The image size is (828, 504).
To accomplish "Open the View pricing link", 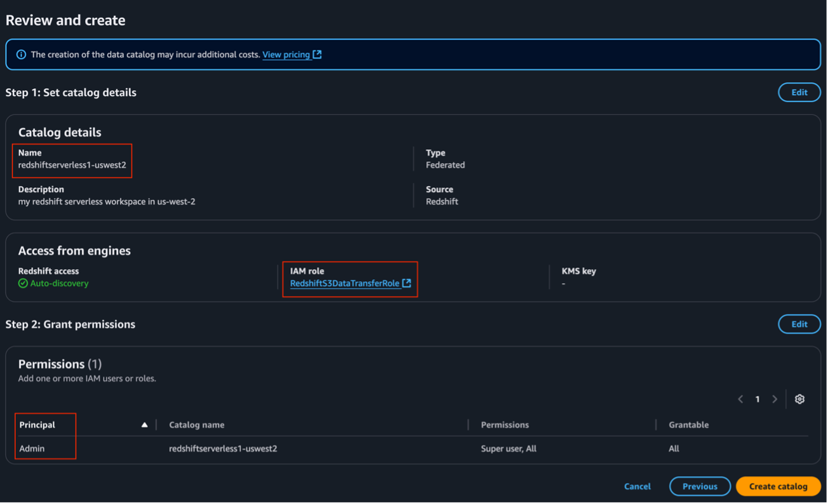I will tap(286, 55).
